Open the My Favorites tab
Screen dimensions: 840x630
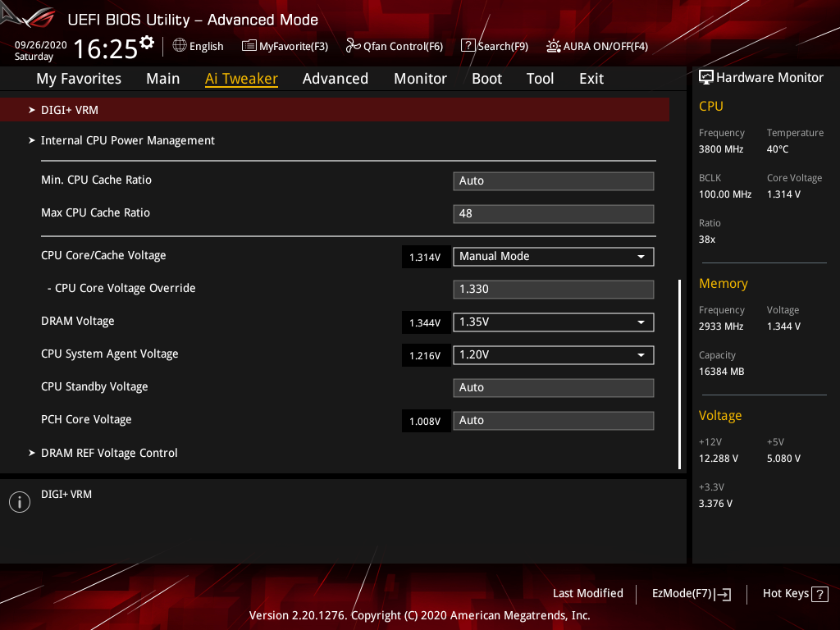pos(79,79)
